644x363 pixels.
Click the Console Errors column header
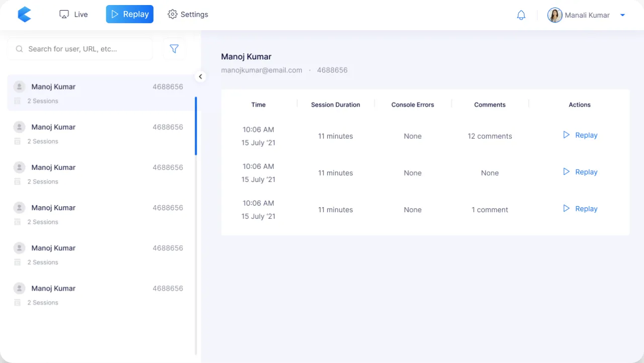pos(413,105)
